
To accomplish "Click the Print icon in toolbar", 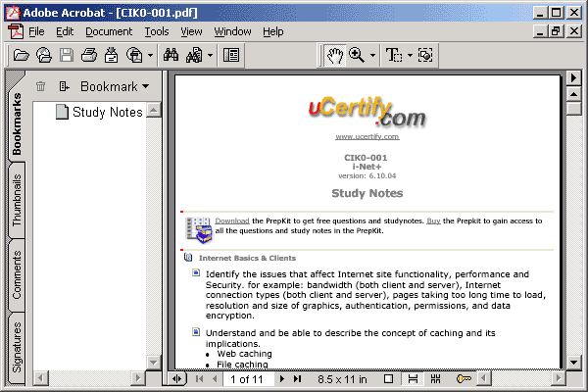I will tap(89, 55).
